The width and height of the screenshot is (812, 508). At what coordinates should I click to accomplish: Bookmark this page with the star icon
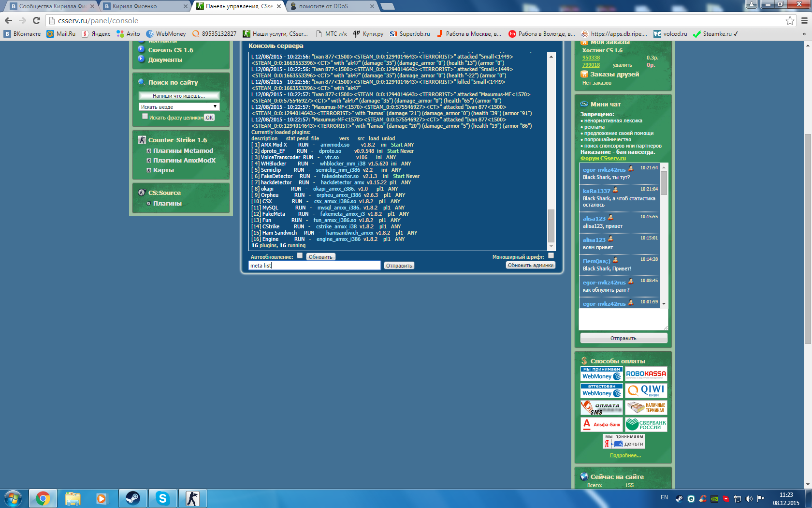[790, 20]
